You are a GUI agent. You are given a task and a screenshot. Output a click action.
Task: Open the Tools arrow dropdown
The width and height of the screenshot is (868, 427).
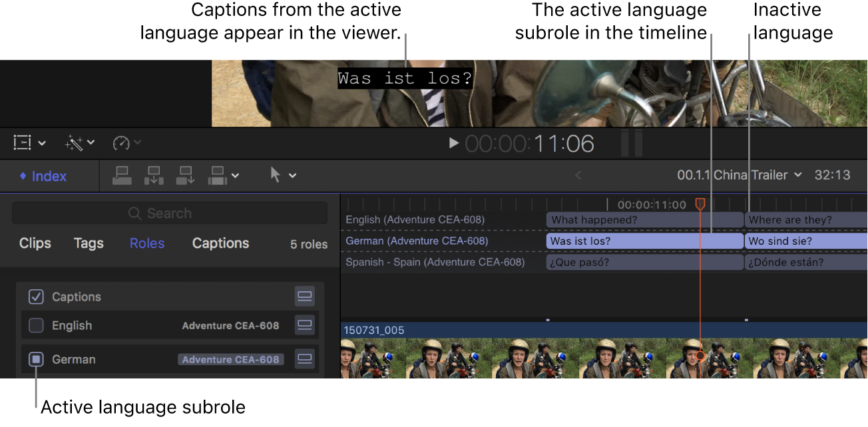pos(293,175)
